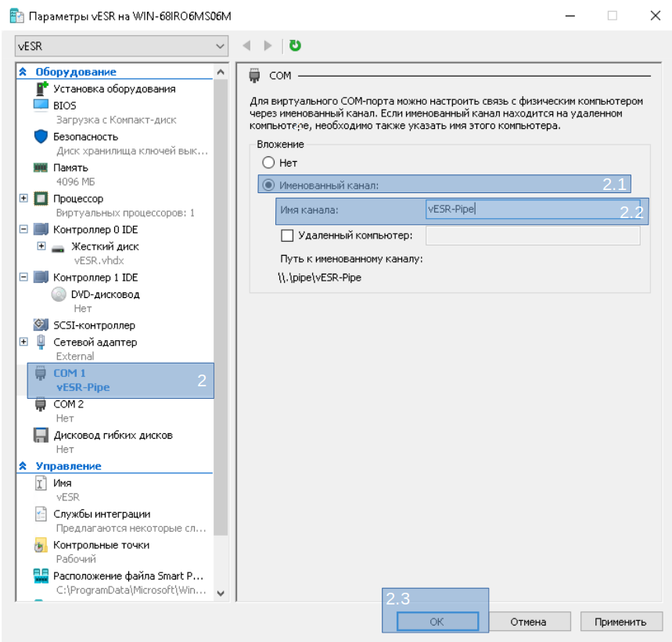
Task: Click the back navigation arrow
Action: click(x=246, y=45)
